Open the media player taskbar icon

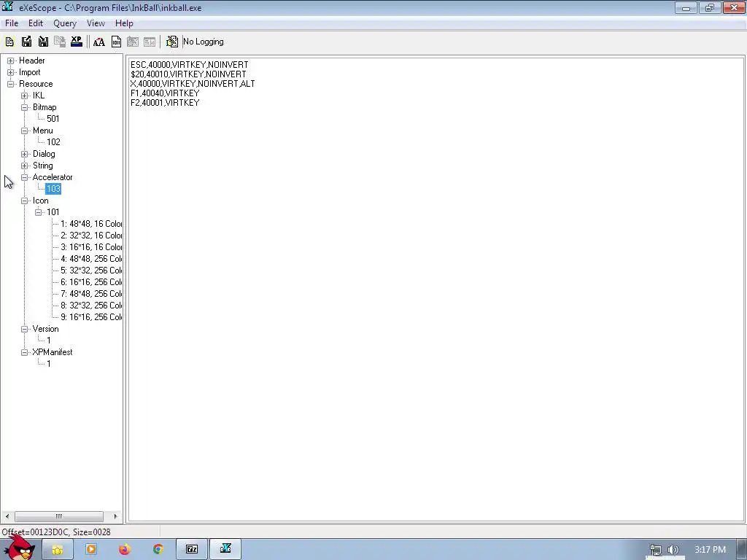[91, 550]
